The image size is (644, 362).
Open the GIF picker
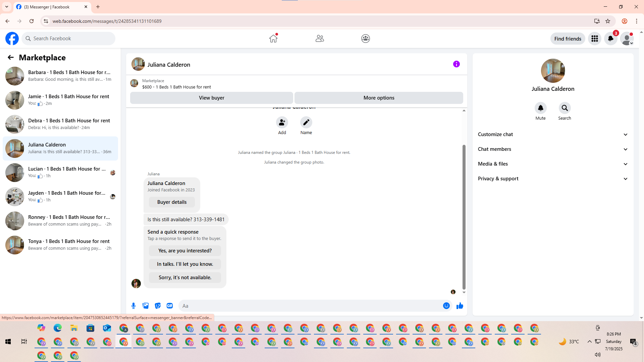coord(170,306)
